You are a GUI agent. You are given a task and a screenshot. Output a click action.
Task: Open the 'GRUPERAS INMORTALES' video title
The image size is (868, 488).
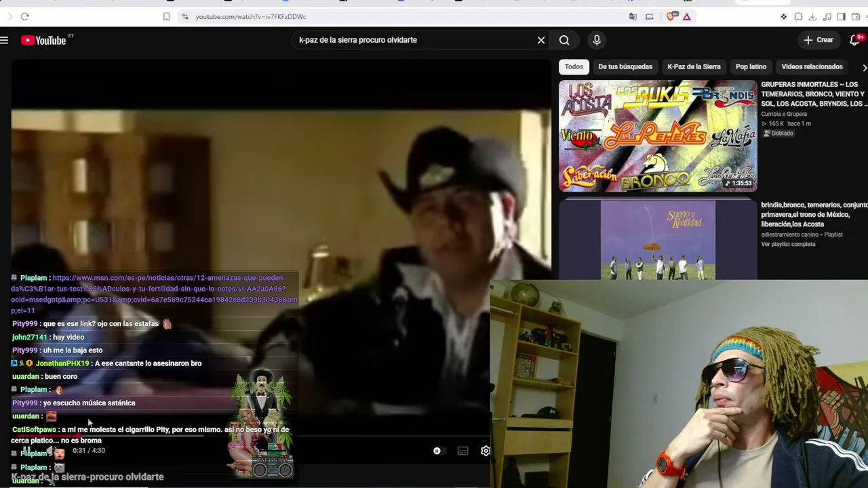pos(814,94)
